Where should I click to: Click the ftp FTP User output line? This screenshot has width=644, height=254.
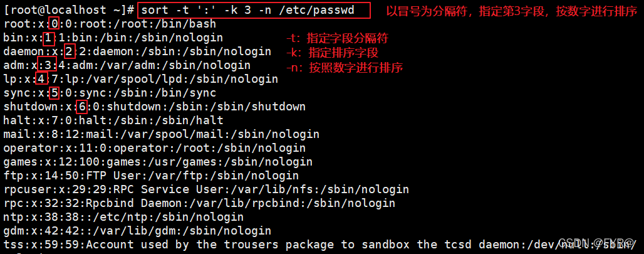coord(151,176)
